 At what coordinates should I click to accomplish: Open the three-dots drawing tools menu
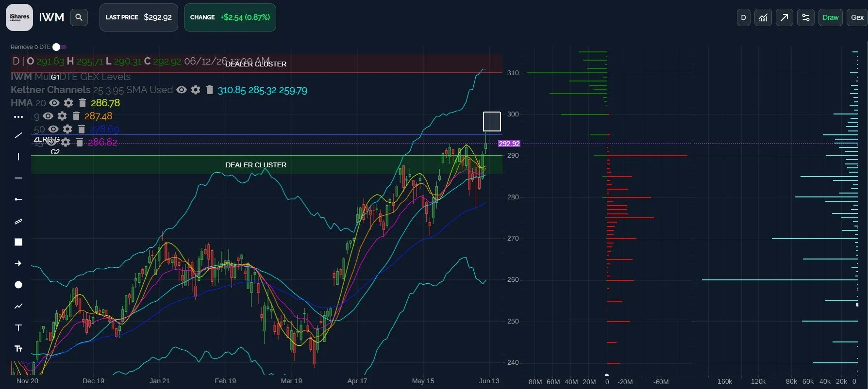[18, 117]
